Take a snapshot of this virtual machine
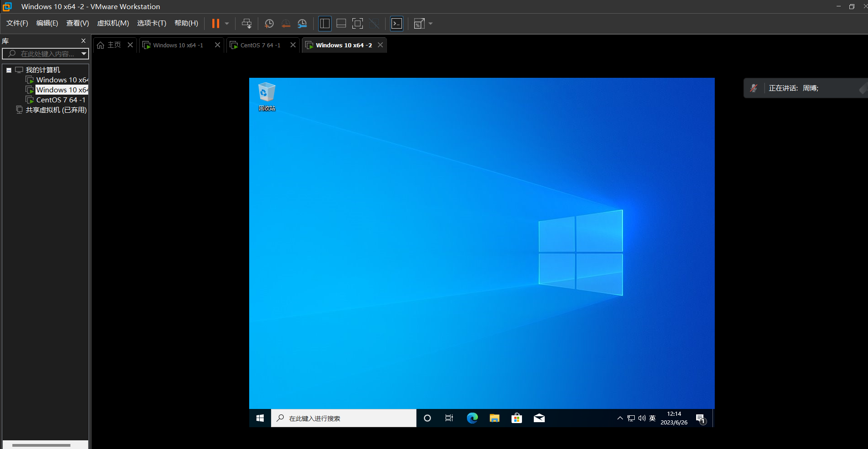Screen dimensions: 868x449 269,24
